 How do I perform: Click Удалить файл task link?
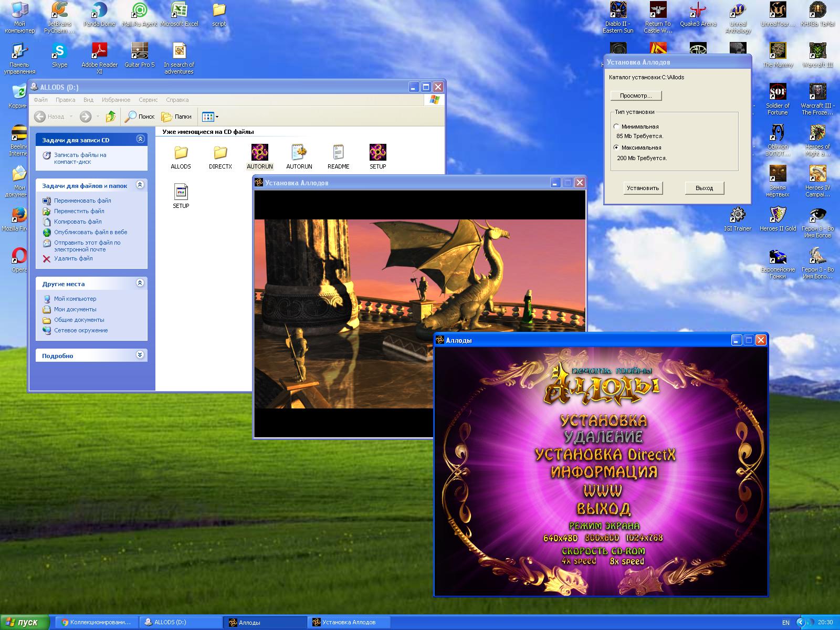click(x=73, y=258)
